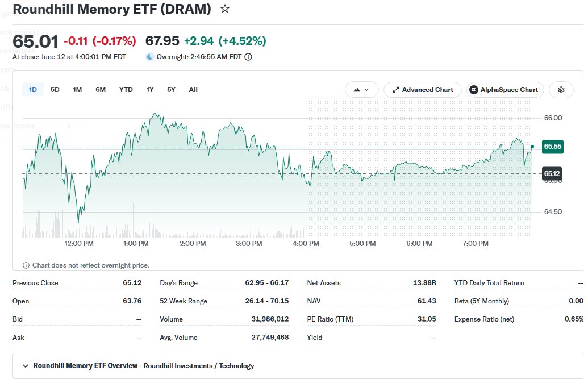Click the Yield label
The height and width of the screenshot is (379, 588).
pyautogui.click(x=315, y=338)
